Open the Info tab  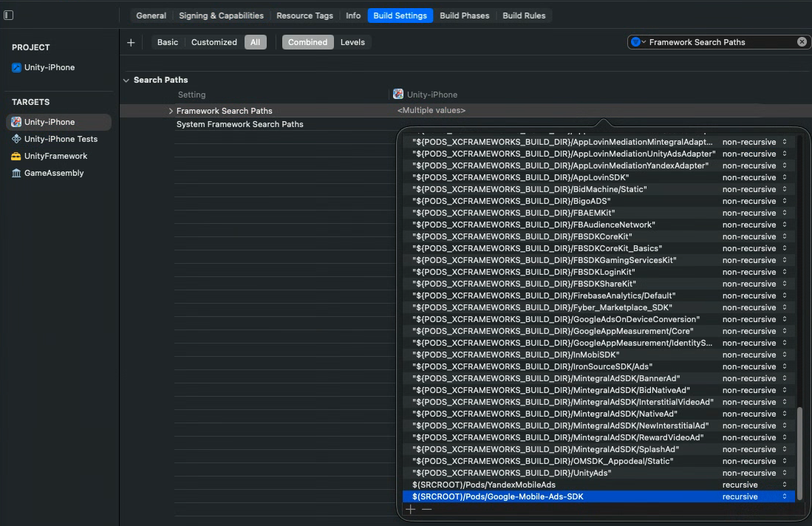coord(353,16)
